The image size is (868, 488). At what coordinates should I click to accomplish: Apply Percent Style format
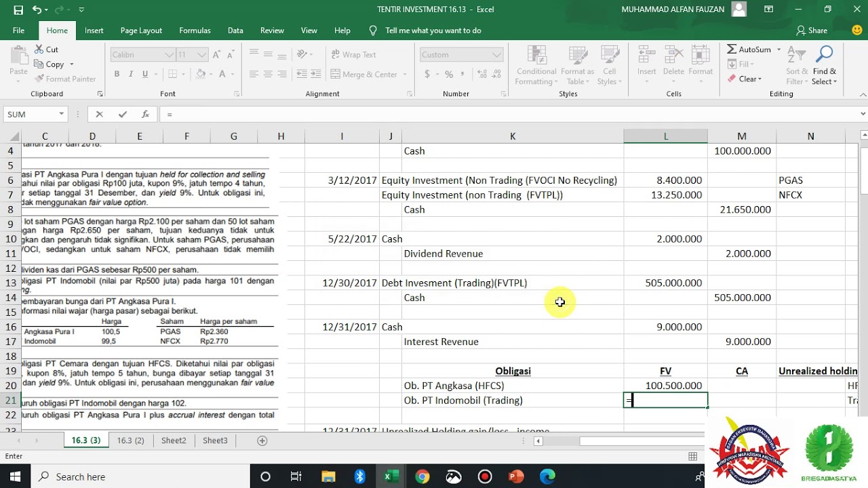(x=450, y=75)
